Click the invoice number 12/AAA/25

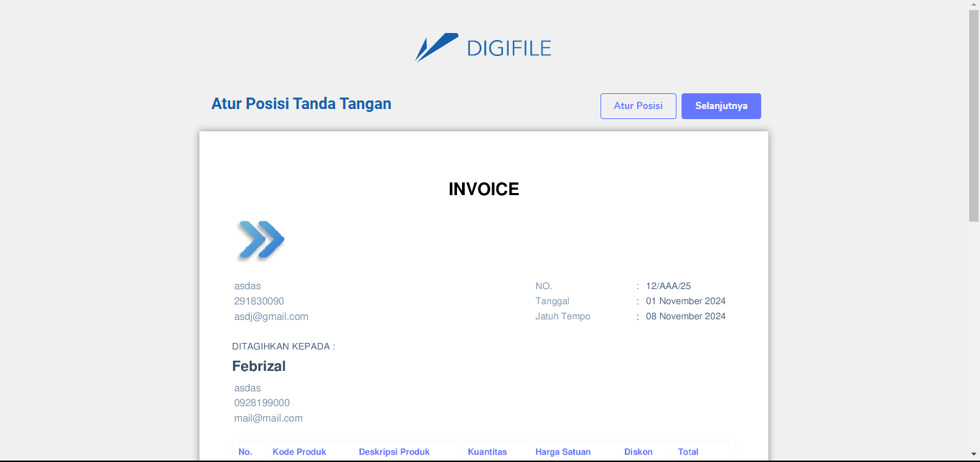668,286
